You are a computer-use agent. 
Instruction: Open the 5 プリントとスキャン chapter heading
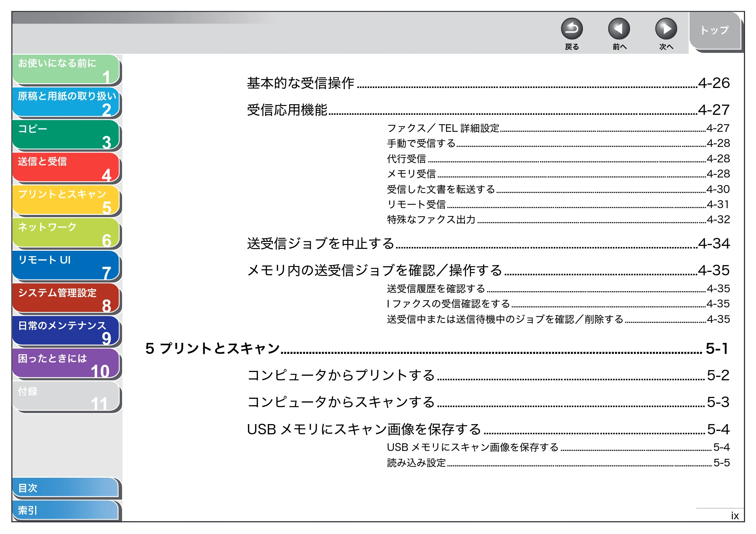pyautogui.click(x=437, y=348)
